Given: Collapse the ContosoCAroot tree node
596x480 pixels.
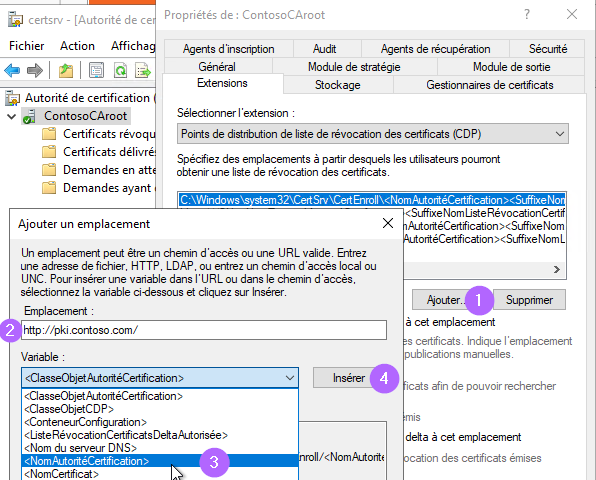Looking at the screenshot, I should coord(12,116).
